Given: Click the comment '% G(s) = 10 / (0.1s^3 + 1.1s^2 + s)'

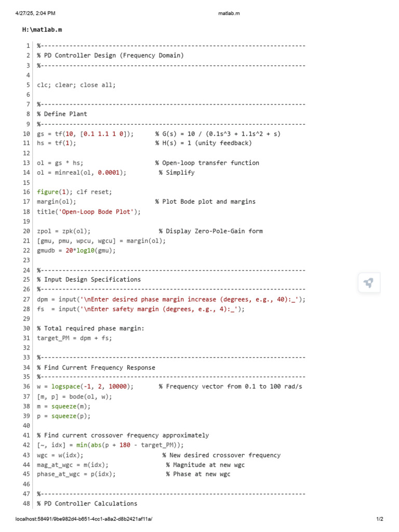Looking at the screenshot, I should [x=218, y=134].
